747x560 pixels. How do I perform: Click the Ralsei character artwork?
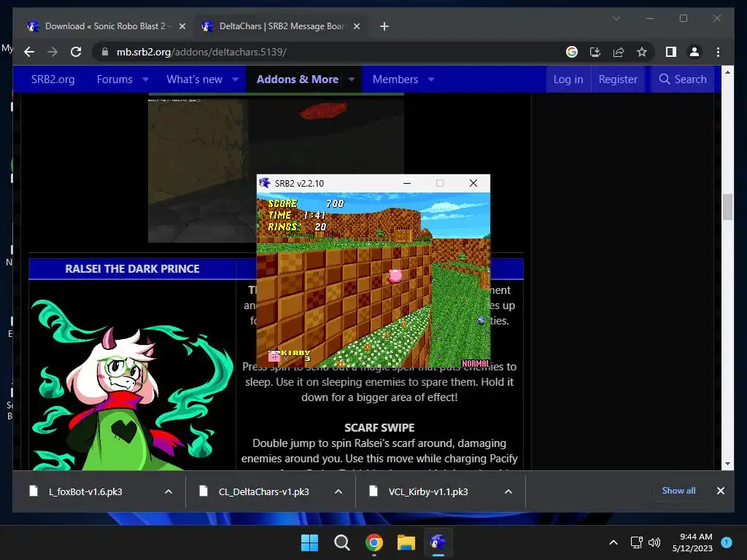[x=132, y=385]
